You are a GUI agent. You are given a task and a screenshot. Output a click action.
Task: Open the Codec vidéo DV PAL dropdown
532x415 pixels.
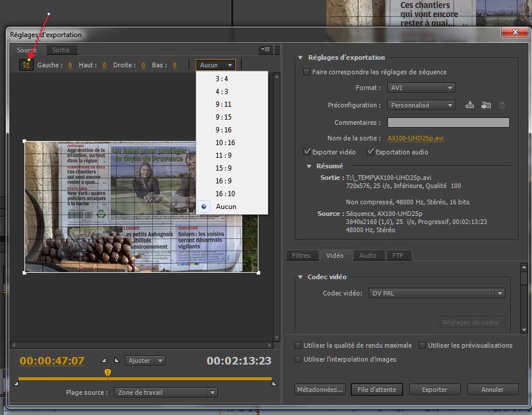(437, 293)
